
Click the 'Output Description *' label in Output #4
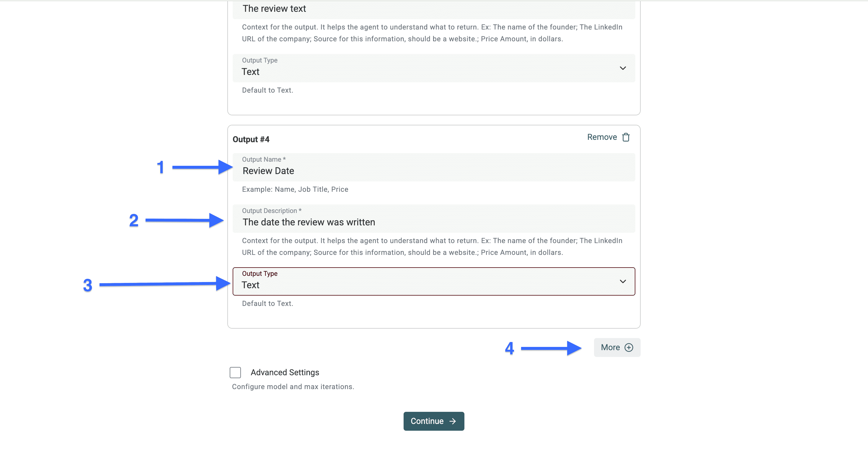272,211
